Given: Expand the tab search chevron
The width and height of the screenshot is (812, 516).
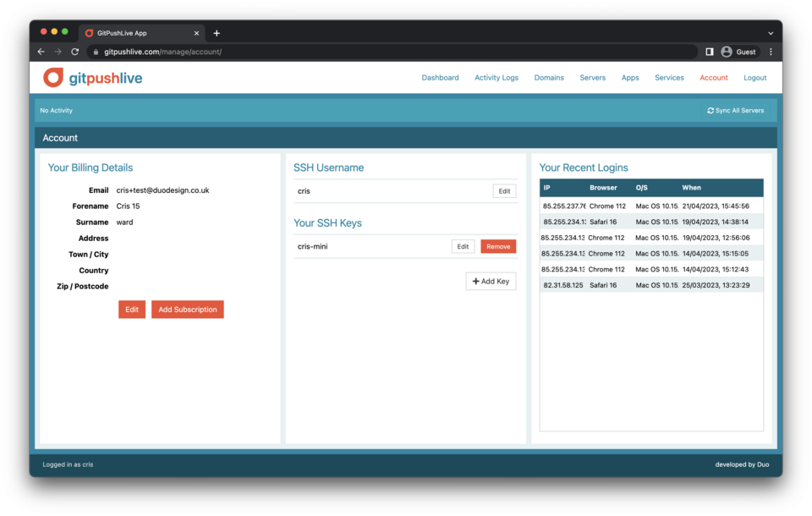Looking at the screenshot, I should (x=771, y=33).
